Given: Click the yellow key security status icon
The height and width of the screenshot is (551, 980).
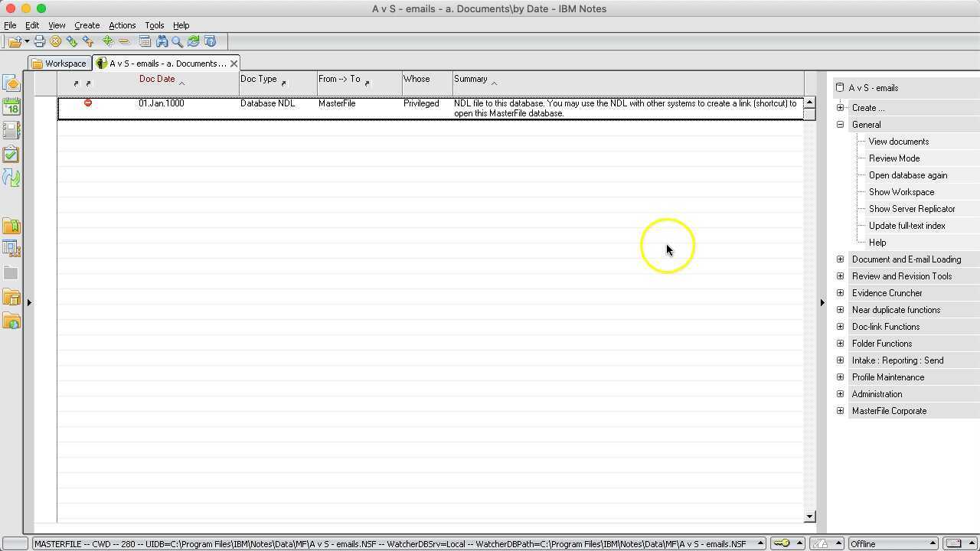Looking at the screenshot, I should [x=782, y=543].
